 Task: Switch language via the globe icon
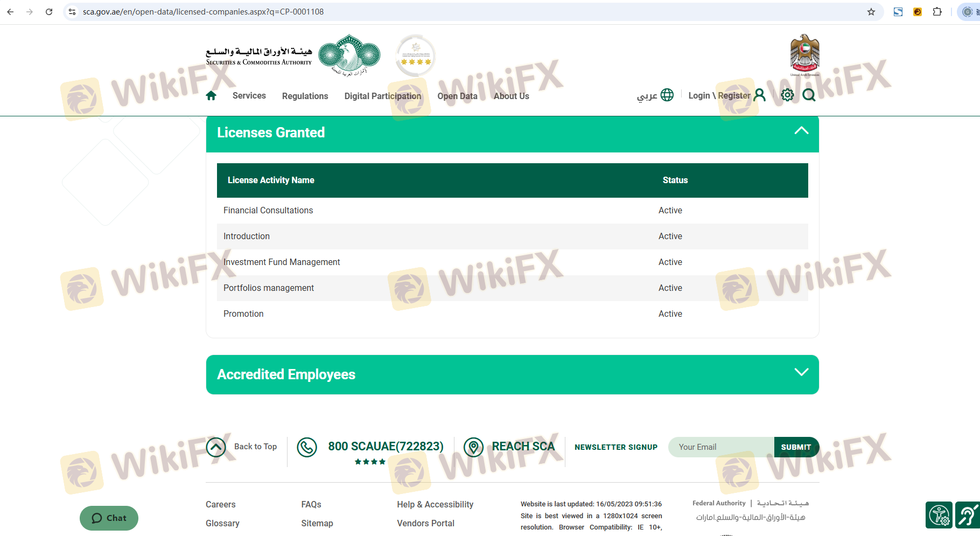tap(667, 95)
